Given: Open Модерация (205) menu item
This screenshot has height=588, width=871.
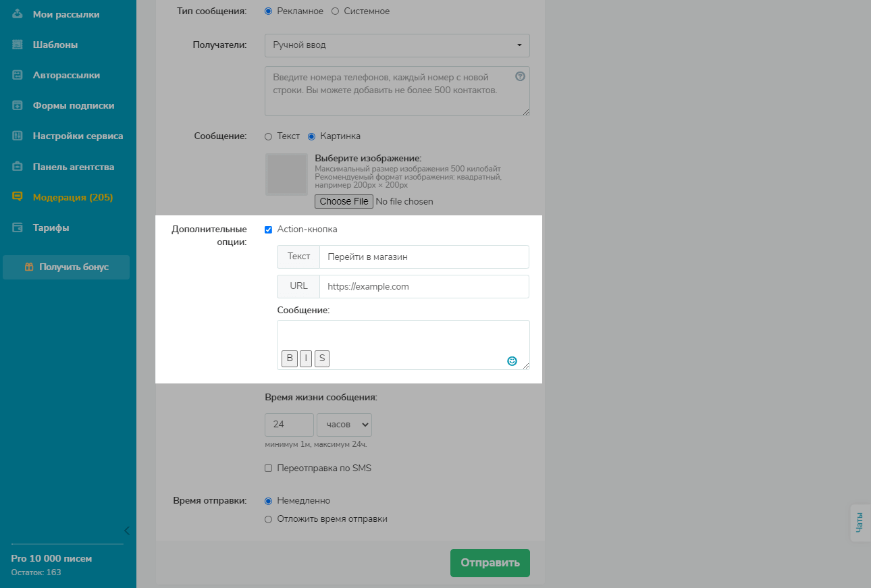Looking at the screenshot, I should pos(72,197).
